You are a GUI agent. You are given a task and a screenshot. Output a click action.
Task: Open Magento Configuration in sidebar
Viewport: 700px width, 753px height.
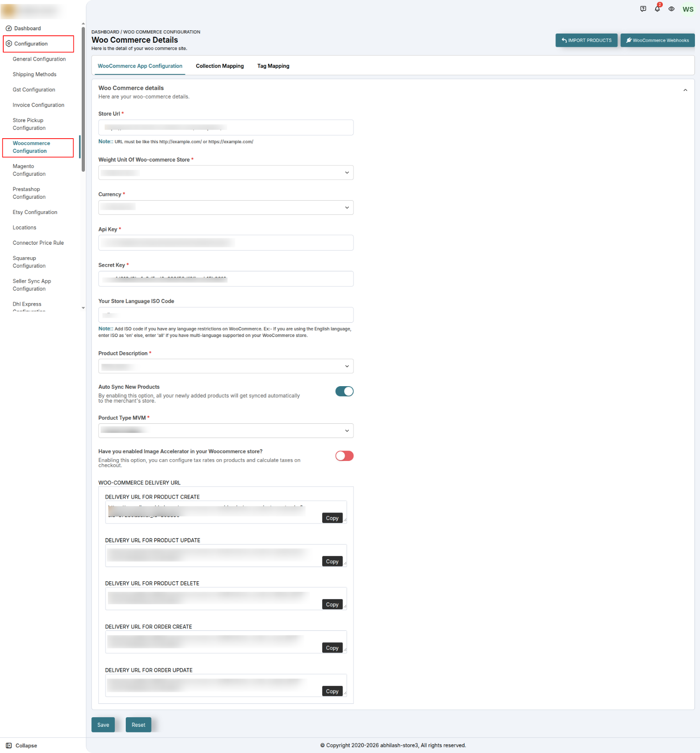[29, 170]
